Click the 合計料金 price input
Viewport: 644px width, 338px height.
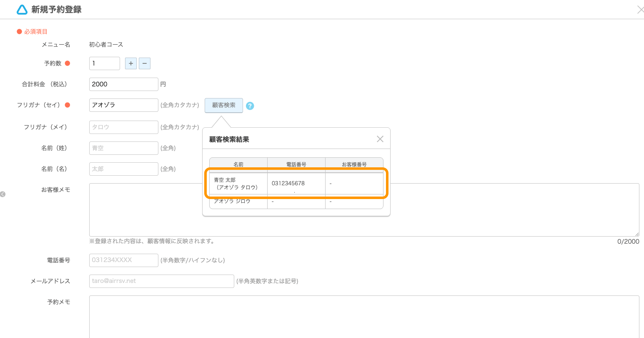[x=123, y=84]
